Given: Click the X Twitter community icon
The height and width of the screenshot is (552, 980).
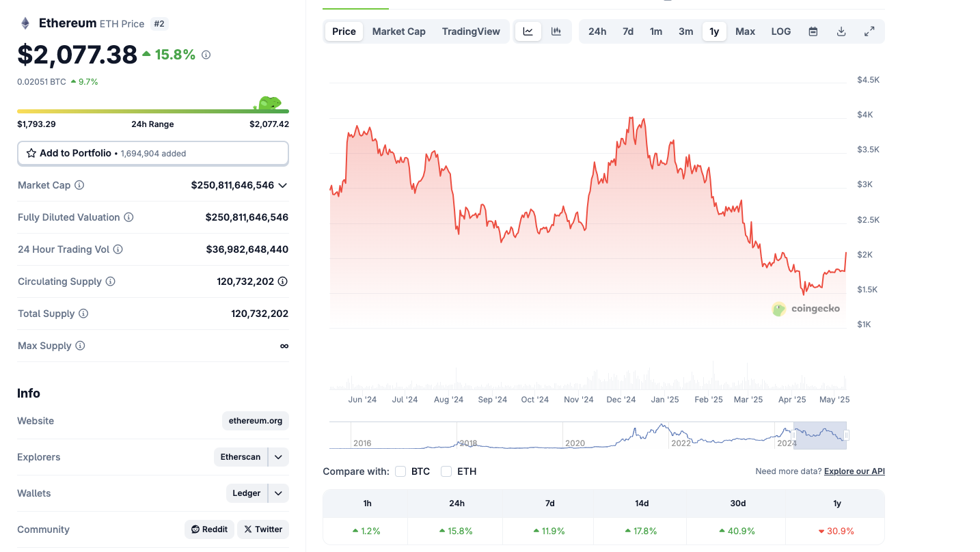Looking at the screenshot, I should pyautogui.click(x=248, y=529).
